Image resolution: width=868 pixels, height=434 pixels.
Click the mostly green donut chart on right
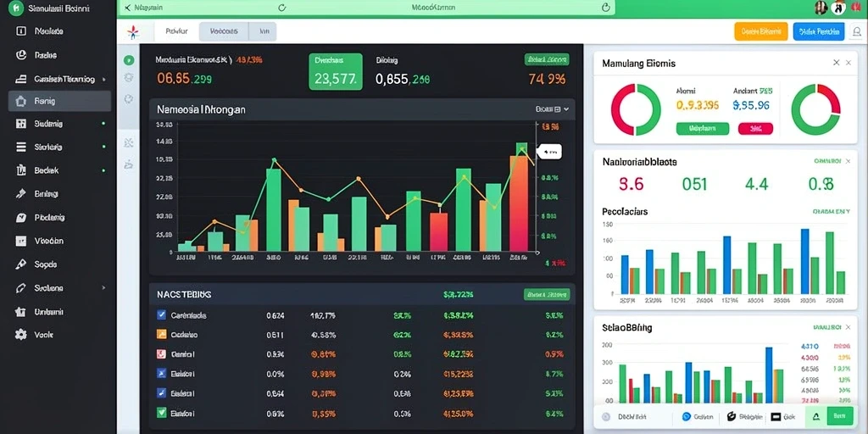click(x=816, y=109)
